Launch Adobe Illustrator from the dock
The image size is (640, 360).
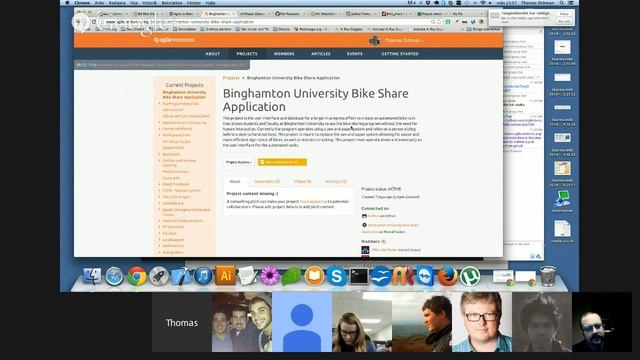tap(225, 276)
